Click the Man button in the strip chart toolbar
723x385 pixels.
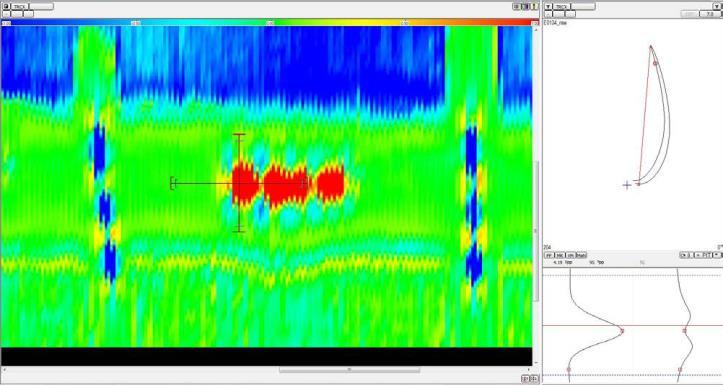tap(581, 255)
